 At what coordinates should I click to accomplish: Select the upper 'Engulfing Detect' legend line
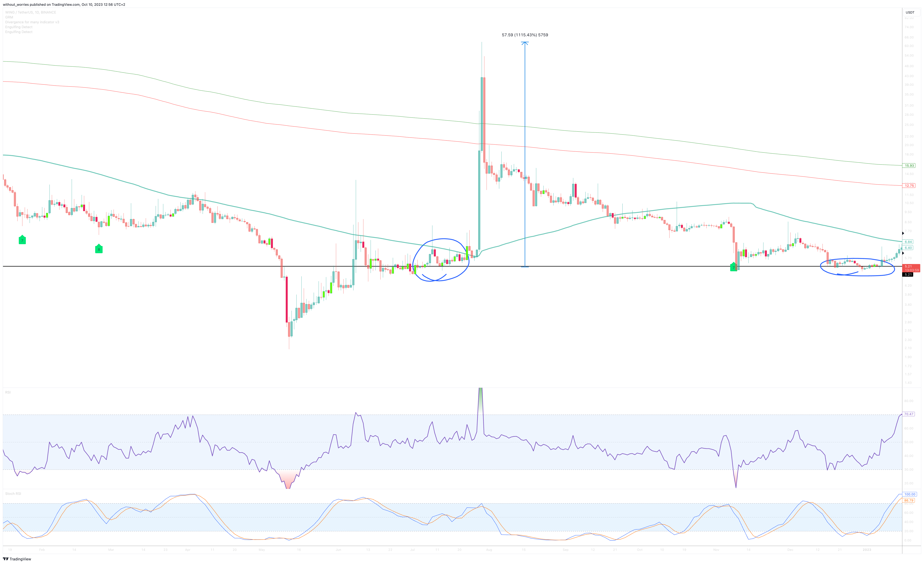[x=19, y=27]
